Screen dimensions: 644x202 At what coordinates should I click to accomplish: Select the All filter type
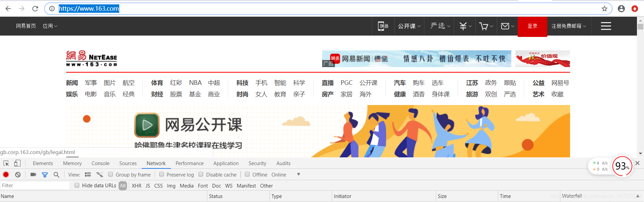(123, 186)
